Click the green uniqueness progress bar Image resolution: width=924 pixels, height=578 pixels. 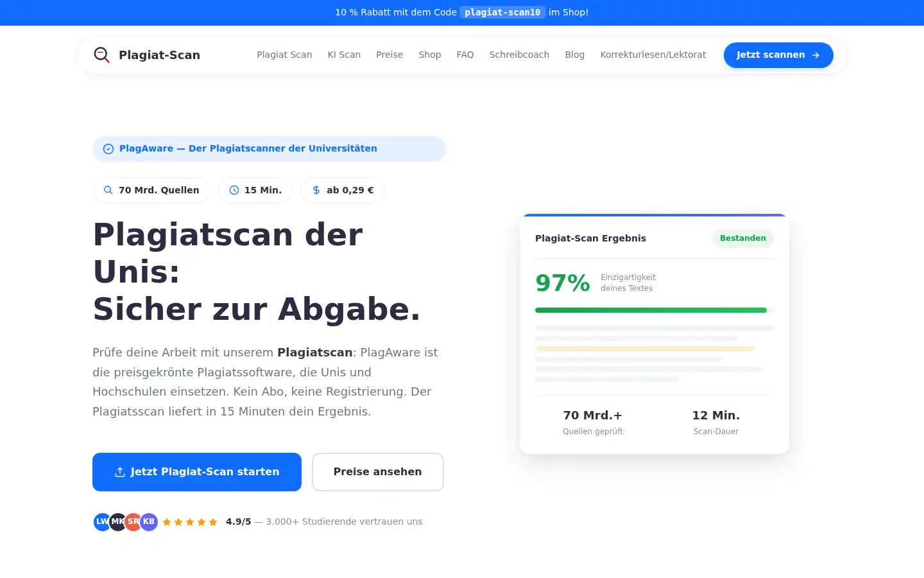pos(651,310)
